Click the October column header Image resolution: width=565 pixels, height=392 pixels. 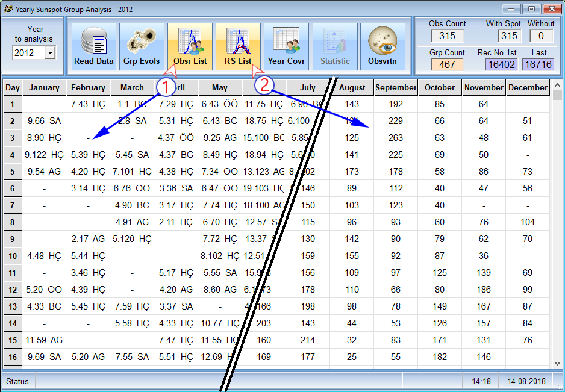pyautogui.click(x=440, y=87)
